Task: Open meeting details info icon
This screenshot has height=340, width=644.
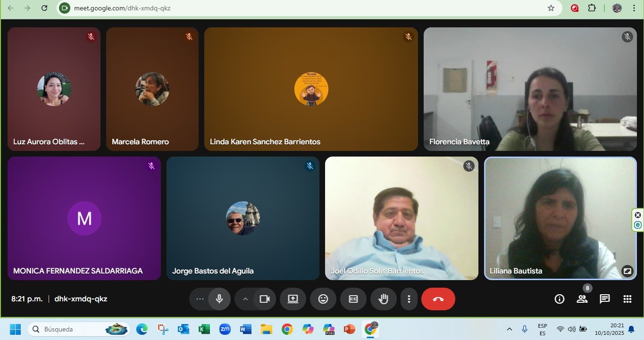Action: click(560, 299)
